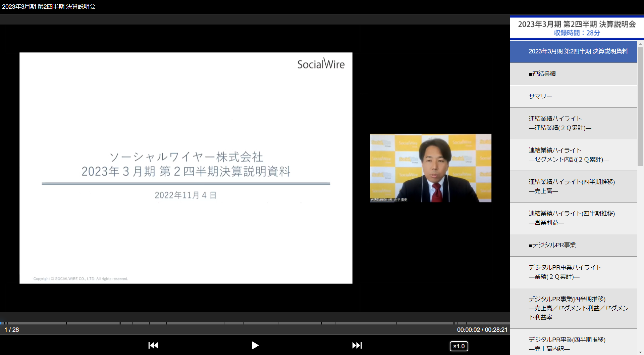Viewport: 644px width, 355px height.
Task: Select the ■連結業績 section heading
Action: pyautogui.click(x=573, y=74)
